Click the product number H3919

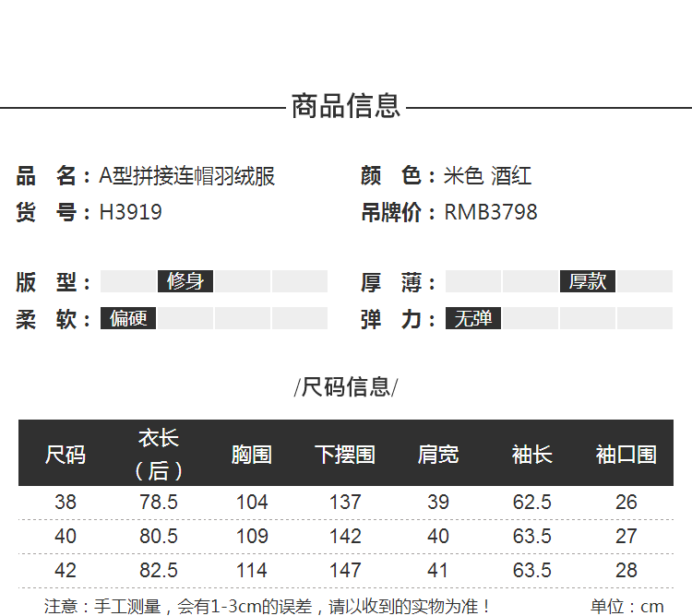(x=131, y=212)
